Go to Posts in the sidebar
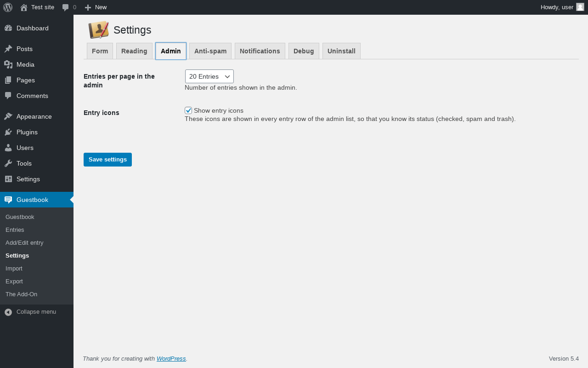The width and height of the screenshot is (588, 368). (x=37, y=49)
